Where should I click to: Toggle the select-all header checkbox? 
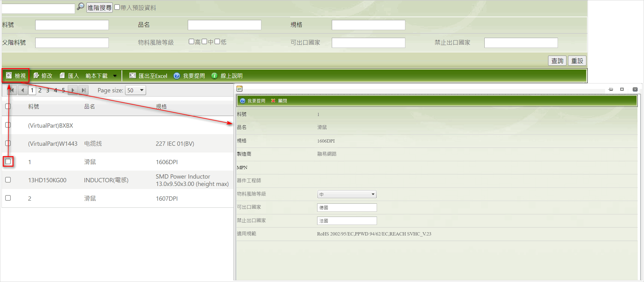(8, 106)
